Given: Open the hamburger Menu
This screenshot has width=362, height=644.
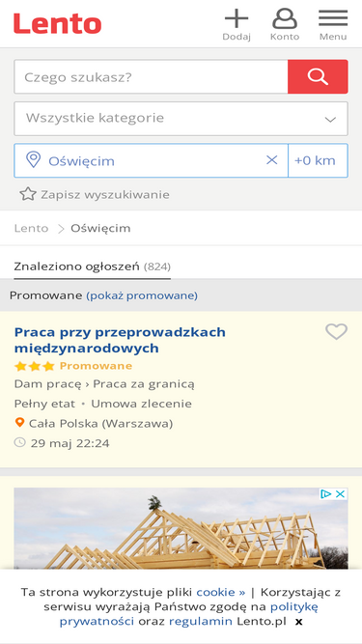Looking at the screenshot, I should (x=333, y=18).
